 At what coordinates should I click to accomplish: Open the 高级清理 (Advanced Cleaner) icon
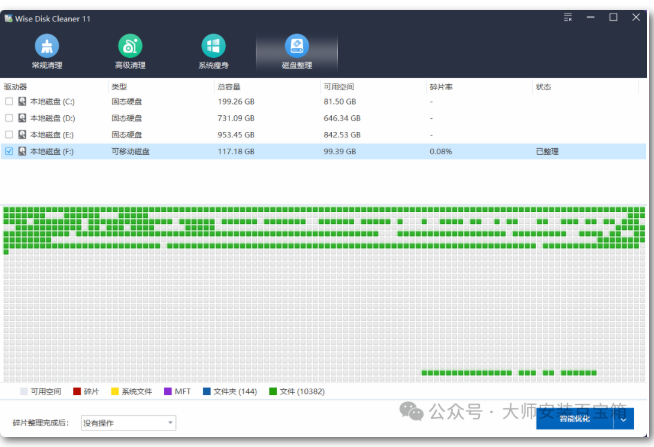click(129, 50)
